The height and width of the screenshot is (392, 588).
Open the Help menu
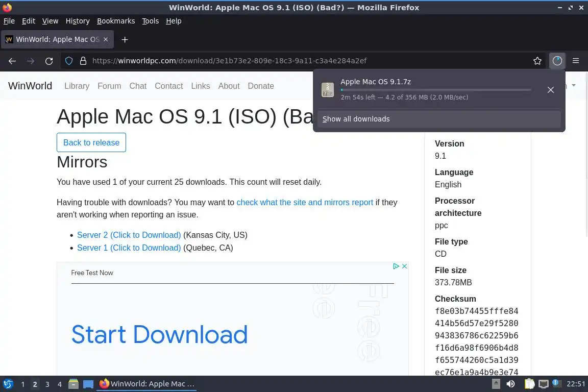coord(174,21)
